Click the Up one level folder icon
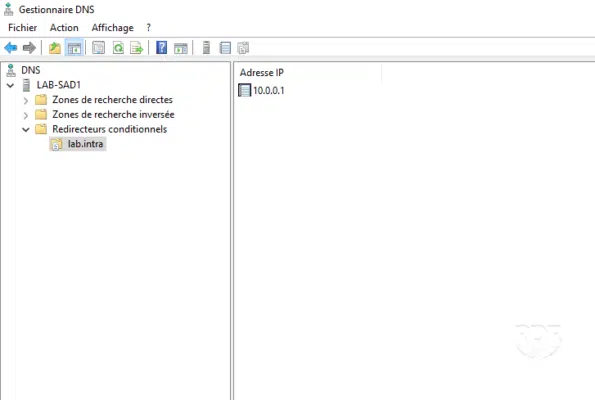 [55, 48]
